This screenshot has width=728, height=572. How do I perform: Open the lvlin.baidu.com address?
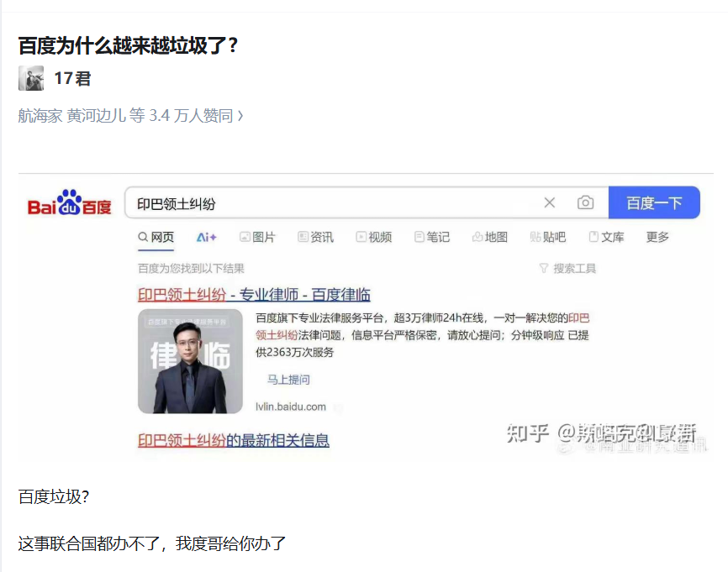(x=291, y=407)
